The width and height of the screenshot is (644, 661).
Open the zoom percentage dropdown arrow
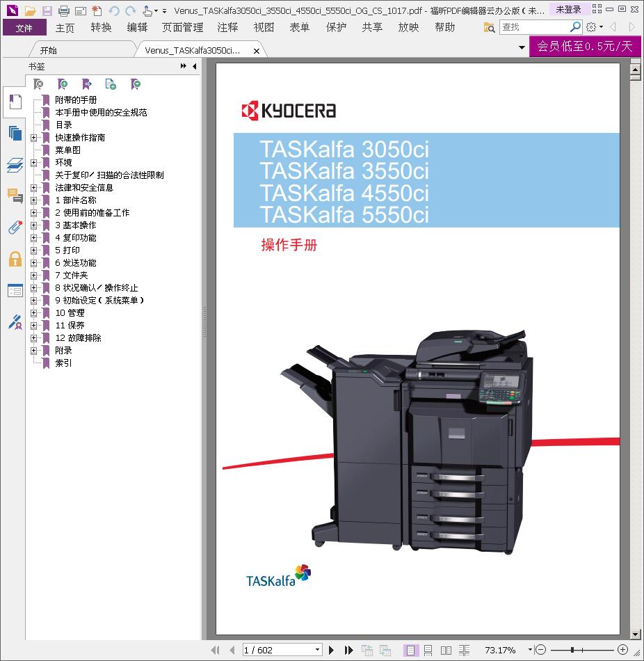point(530,650)
